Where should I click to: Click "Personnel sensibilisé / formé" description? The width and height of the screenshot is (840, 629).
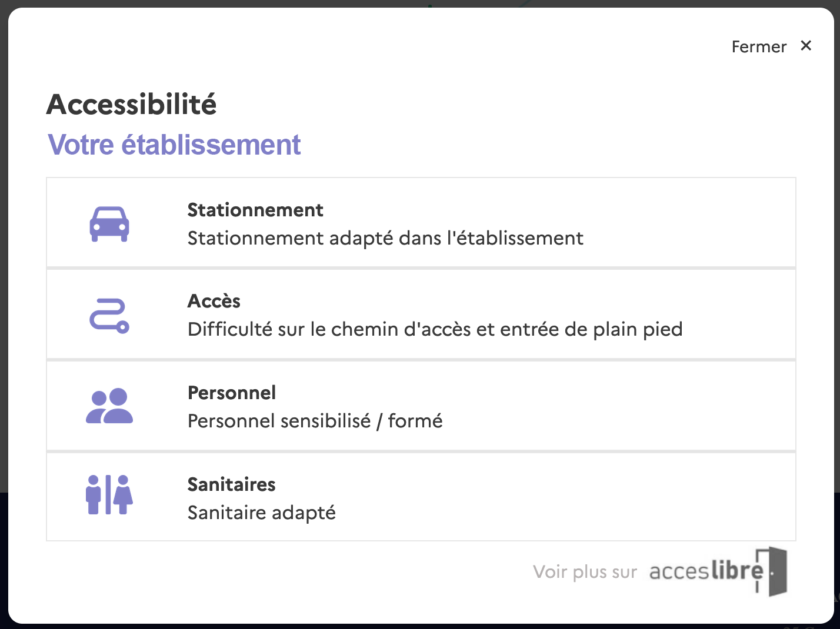click(x=315, y=421)
